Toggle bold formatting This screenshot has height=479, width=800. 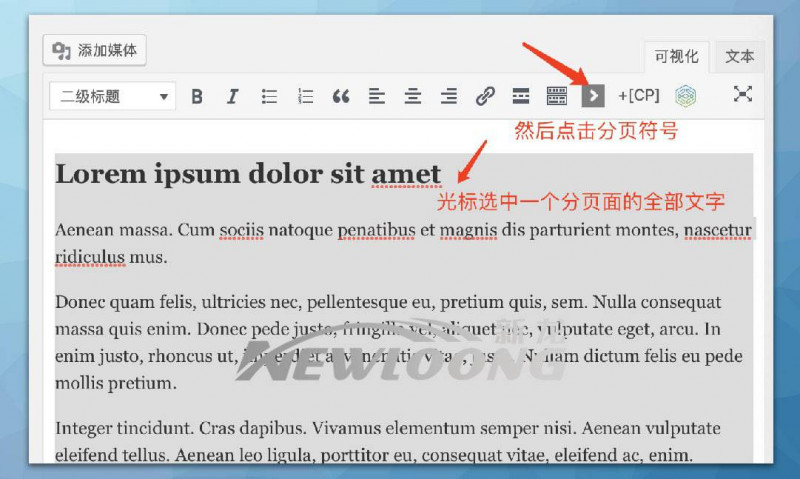197,96
